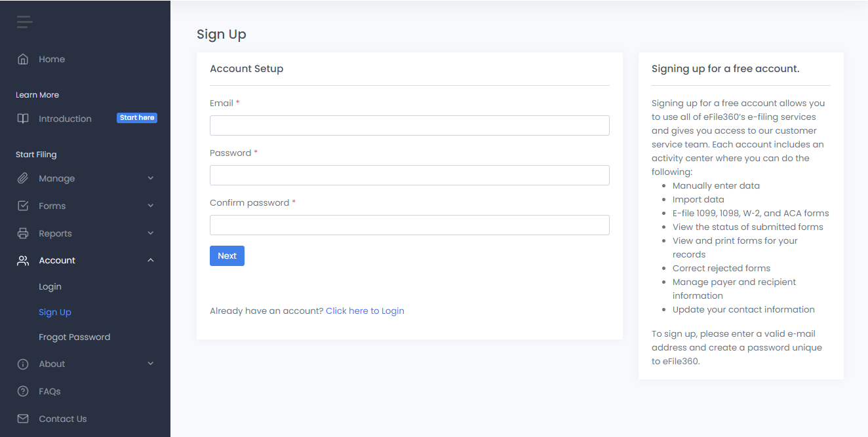Collapse the Account section chevron
The image size is (868, 437).
click(151, 260)
